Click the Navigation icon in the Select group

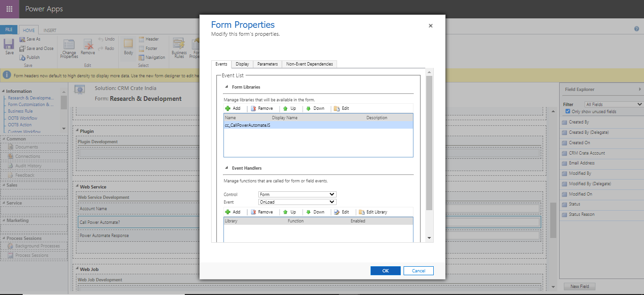(152, 57)
